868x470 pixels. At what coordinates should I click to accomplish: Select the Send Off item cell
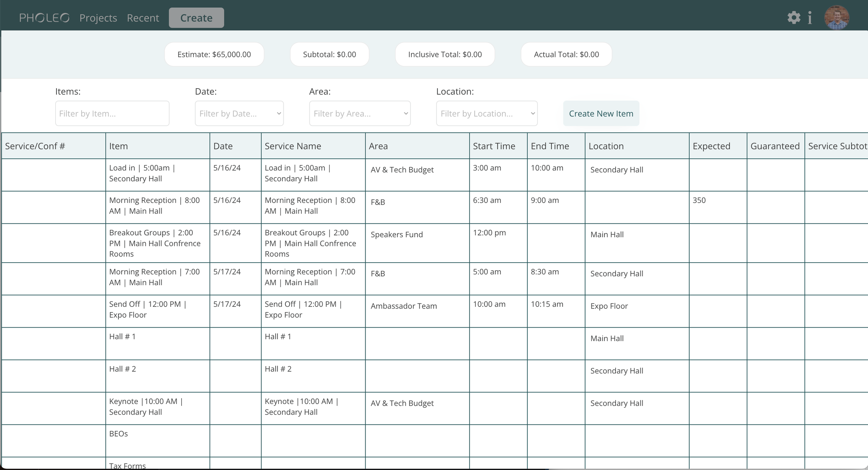(158, 311)
